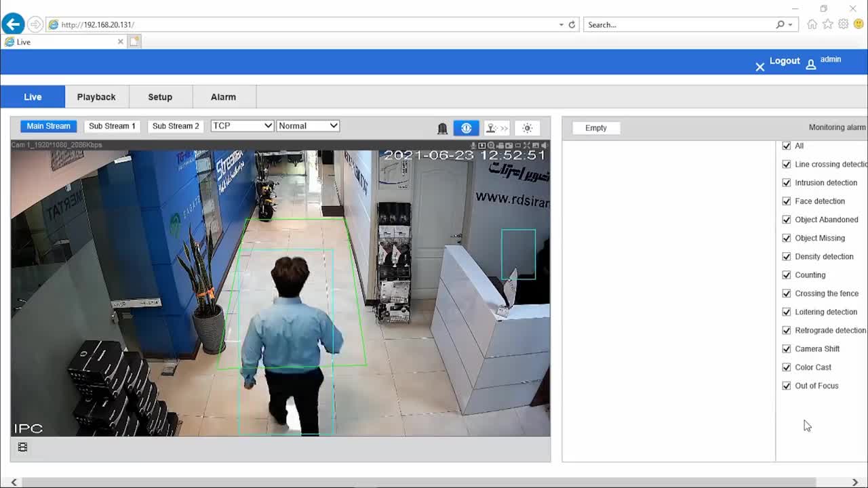The image size is (868, 488).
Task: Disable the Loitering detection checkbox
Action: pyautogui.click(x=787, y=312)
